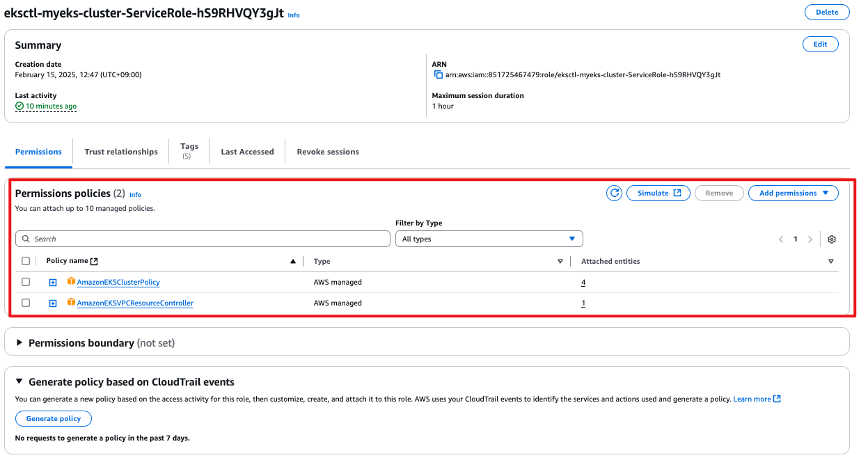Screen dimensions: 868x460
Task: Click the Learn more link
Action: (x=752, y=399)
